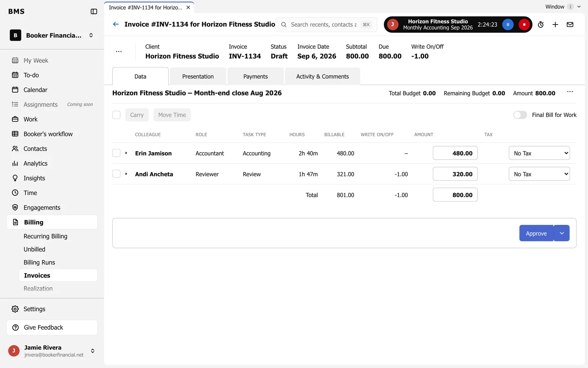
Task: Edit Erin Jamison amount field 480.00
Action: pos(455,153)
